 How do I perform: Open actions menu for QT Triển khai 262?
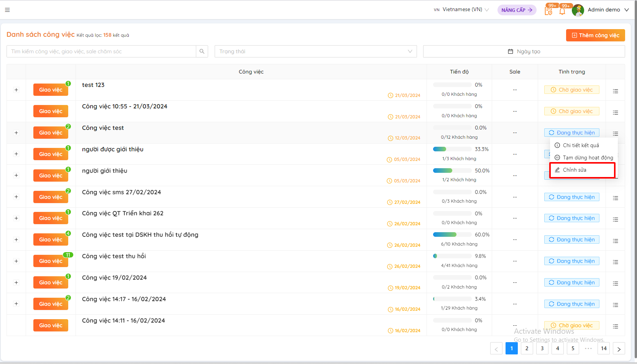tap(616, 220)
